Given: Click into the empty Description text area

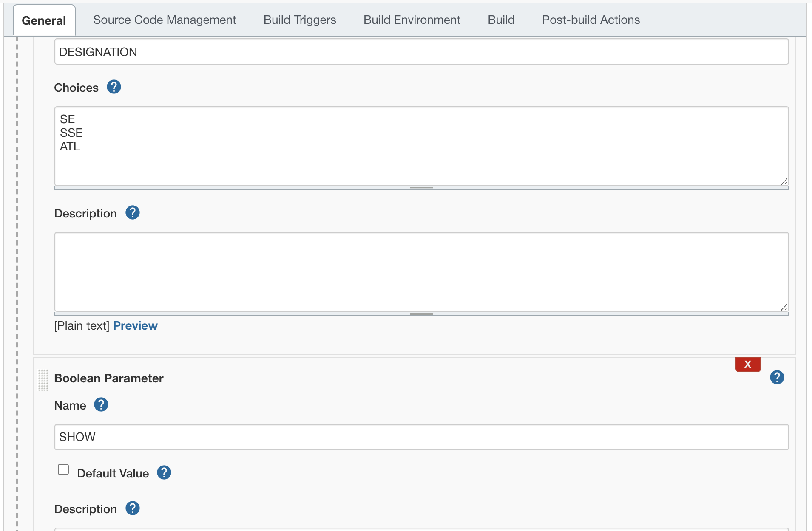Looking at the screenshot, I should 421,272.
